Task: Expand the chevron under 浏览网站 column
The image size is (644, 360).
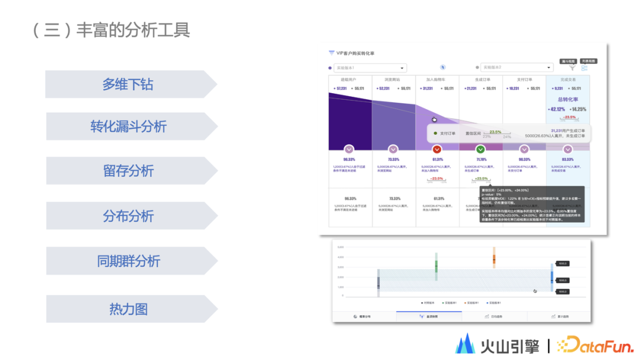Action: point(393,149)
